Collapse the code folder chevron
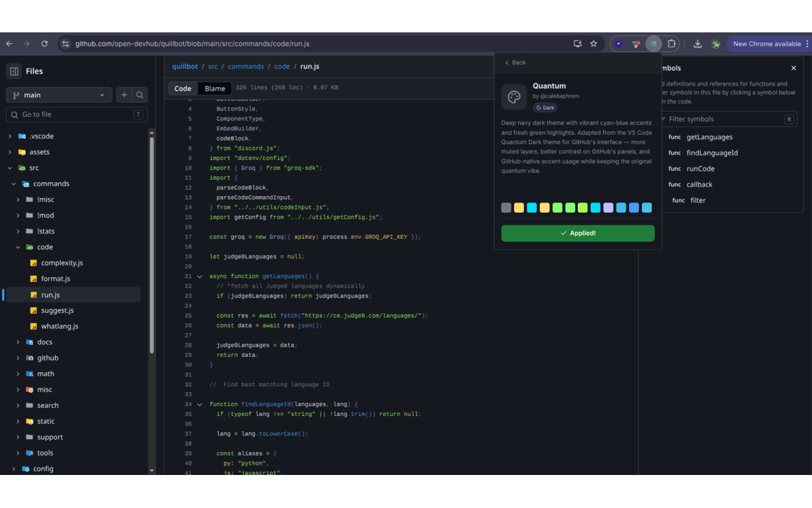Image resolution: width=812 pixels, height=508 pixels. point(18,248)
